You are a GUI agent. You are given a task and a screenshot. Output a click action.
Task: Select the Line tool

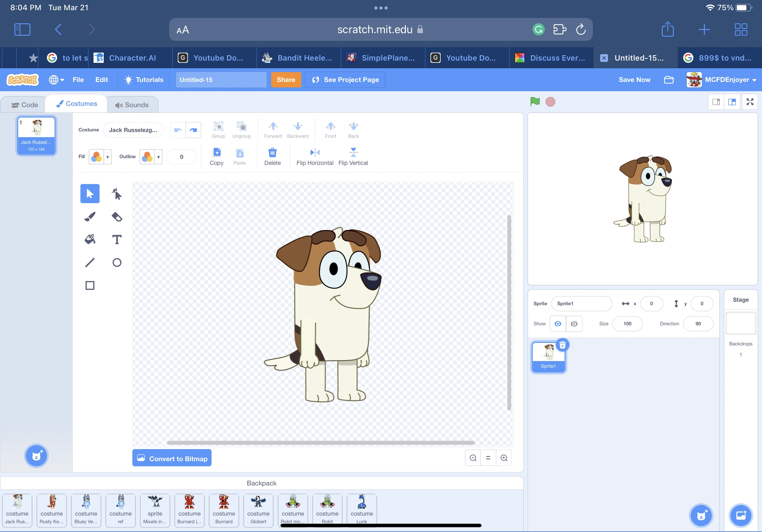pyautogui.click(x=90, y=262)
